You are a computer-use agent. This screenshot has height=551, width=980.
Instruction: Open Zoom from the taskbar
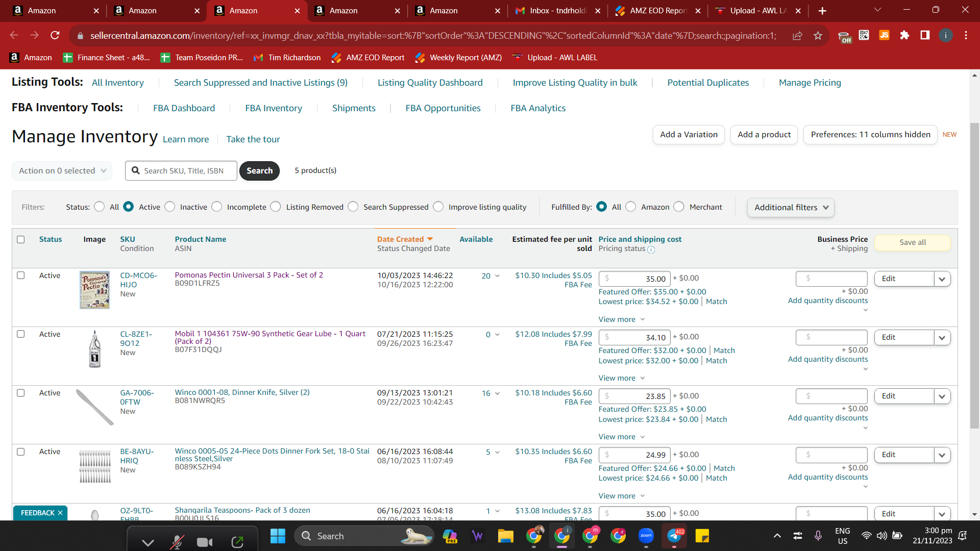[646, 536]
